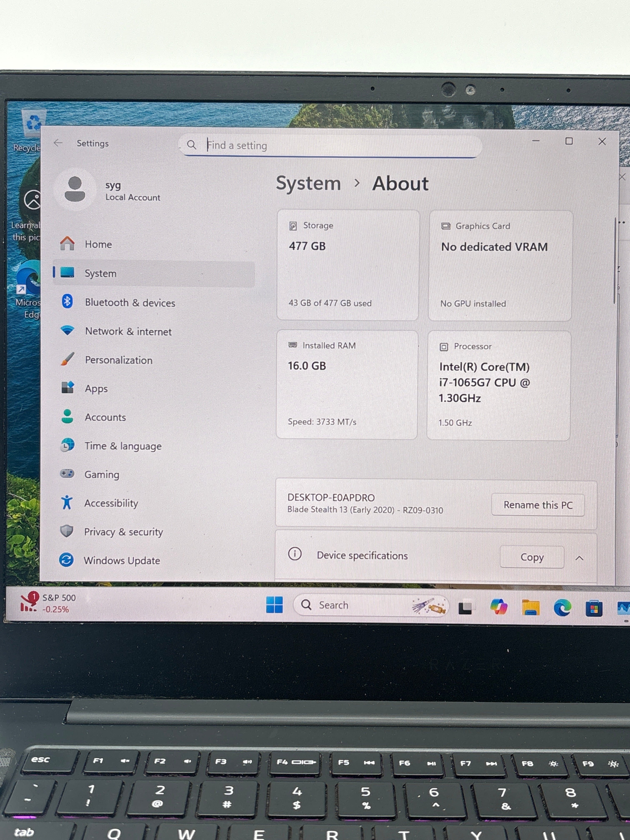The image size is (630, 840).
Task: Open the Installed RAM 16.0 GB card
Action: click(347, 384)
